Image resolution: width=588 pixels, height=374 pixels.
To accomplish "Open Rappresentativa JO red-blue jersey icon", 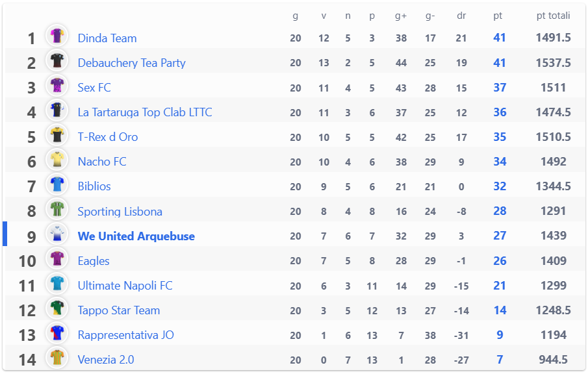I will 57,333.
